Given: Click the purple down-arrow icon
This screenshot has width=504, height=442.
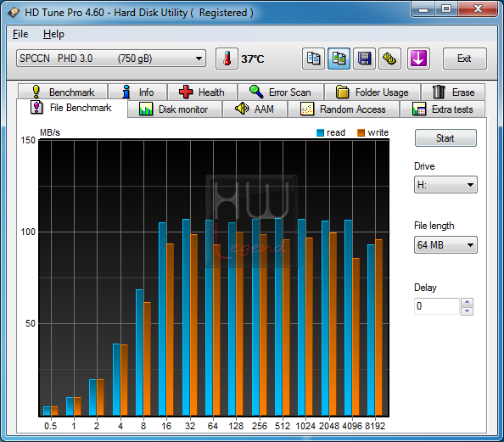Looking at the screenshot, I should (x=418, y=59).
